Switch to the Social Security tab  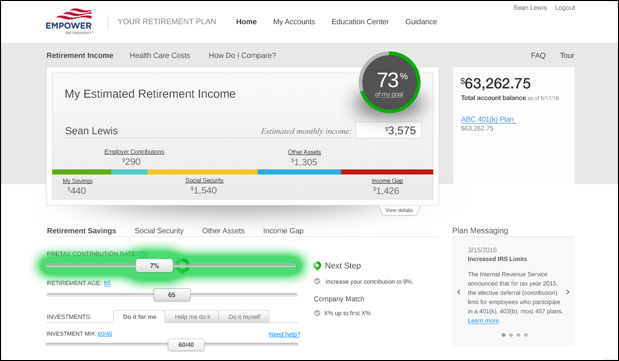159,231
